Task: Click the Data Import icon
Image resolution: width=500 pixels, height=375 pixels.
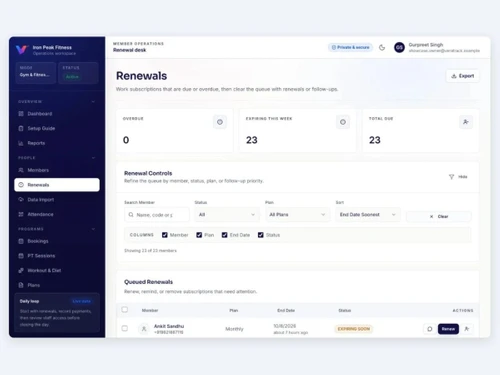Action: pyautogui.click(x=21, y=199)
